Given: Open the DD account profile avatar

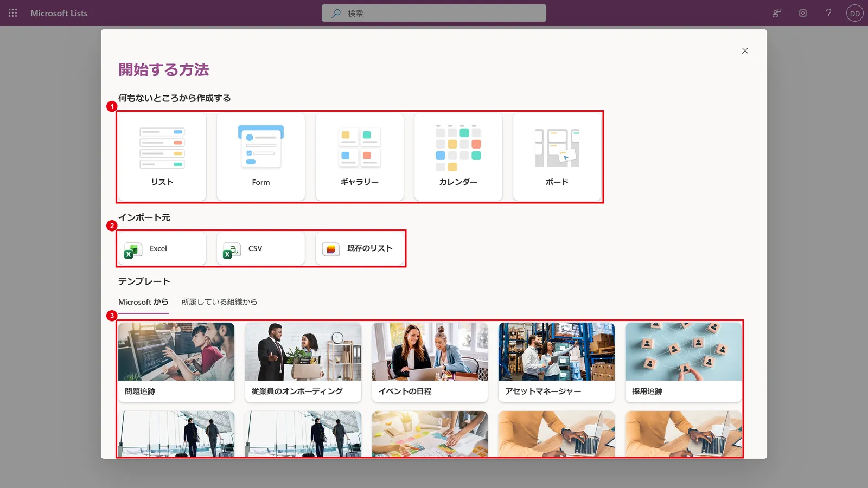Looking at the screenshot, I should coord(855,13).
